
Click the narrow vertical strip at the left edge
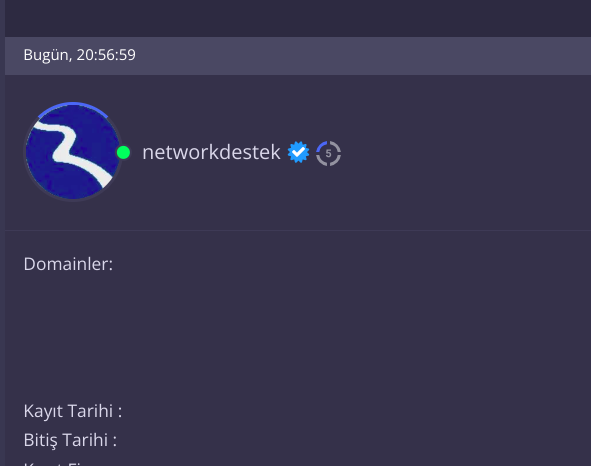click(x=2, y=233)
